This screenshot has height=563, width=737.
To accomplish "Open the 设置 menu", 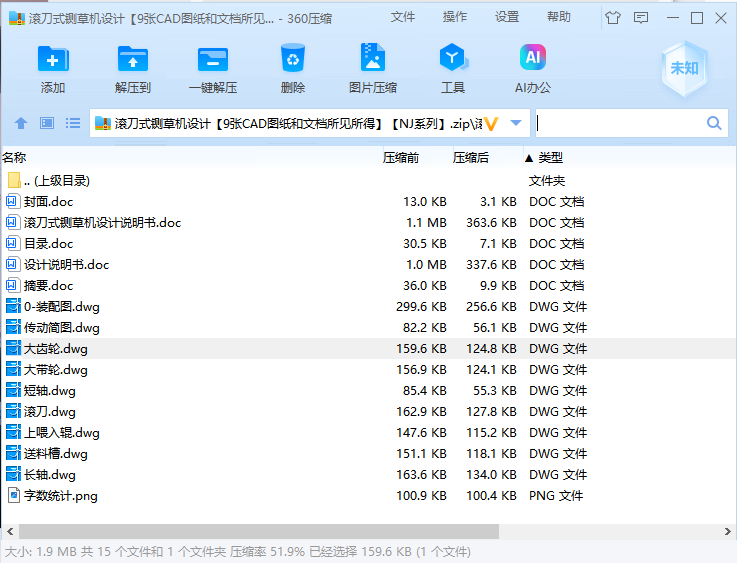I will (507, 17).
